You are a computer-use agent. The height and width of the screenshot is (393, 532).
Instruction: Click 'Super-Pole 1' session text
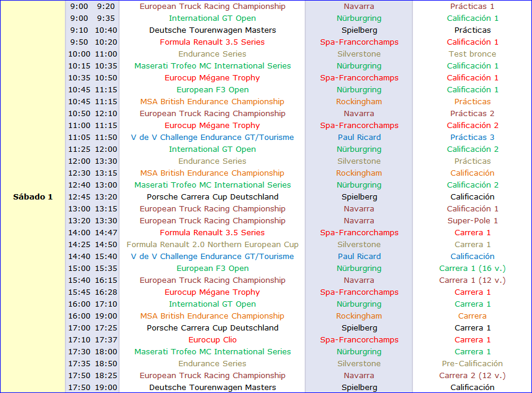[472, 220]
